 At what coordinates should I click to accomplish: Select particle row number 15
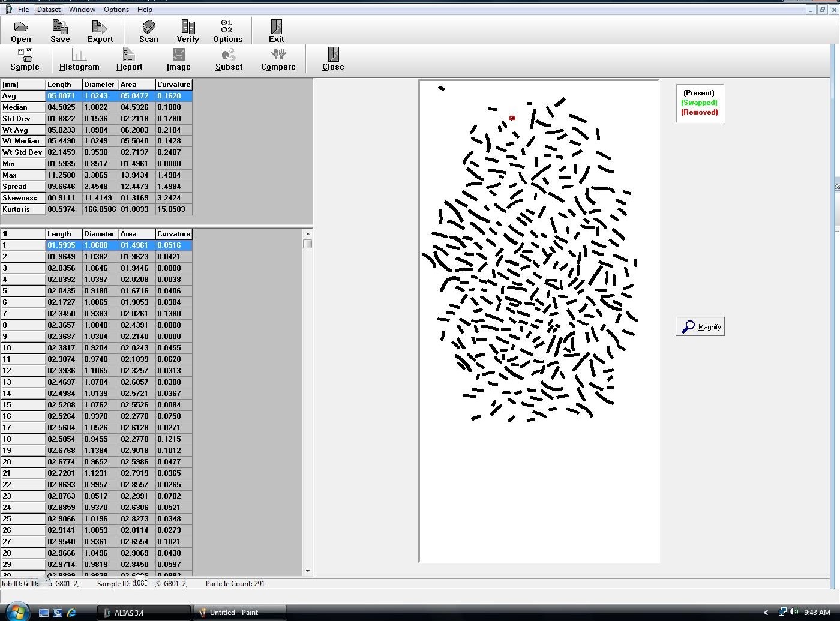point(23,405)
